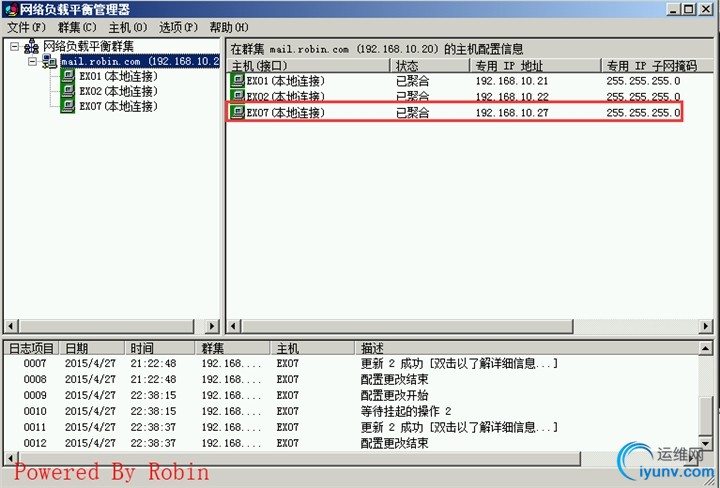Click 群集 log column header
720x488 pixels.
click(233, 348)
